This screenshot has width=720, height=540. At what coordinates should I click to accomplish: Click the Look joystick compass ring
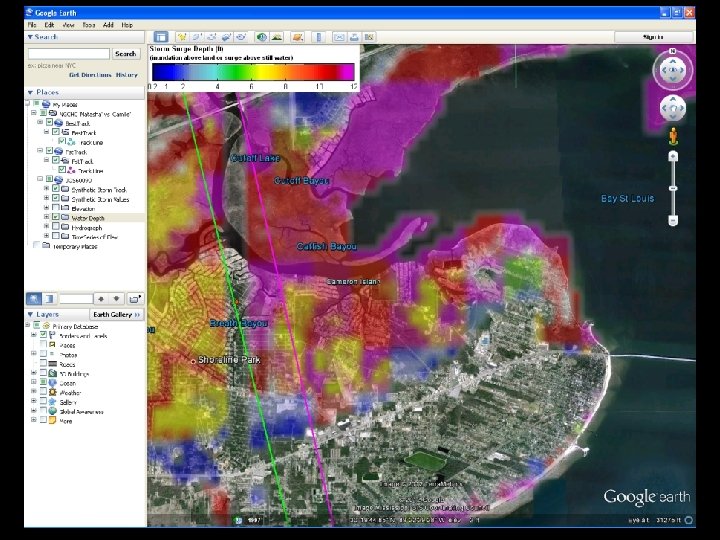(673, 70)
